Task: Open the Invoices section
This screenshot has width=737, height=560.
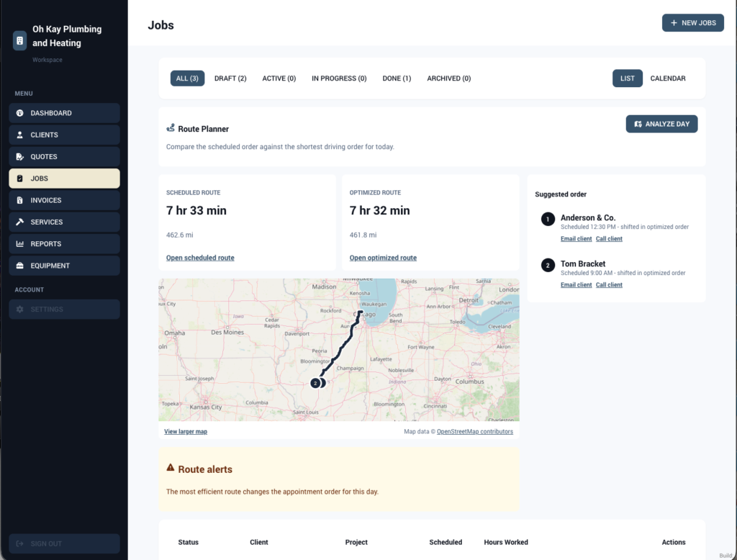Action: [x=64, y=200]
